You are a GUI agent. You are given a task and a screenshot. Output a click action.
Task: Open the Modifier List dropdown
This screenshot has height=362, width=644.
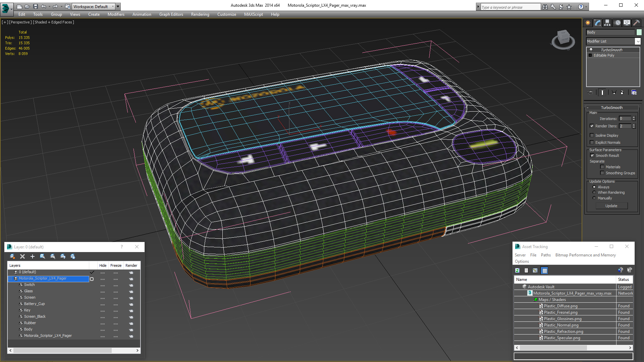[x=637, y=41]
